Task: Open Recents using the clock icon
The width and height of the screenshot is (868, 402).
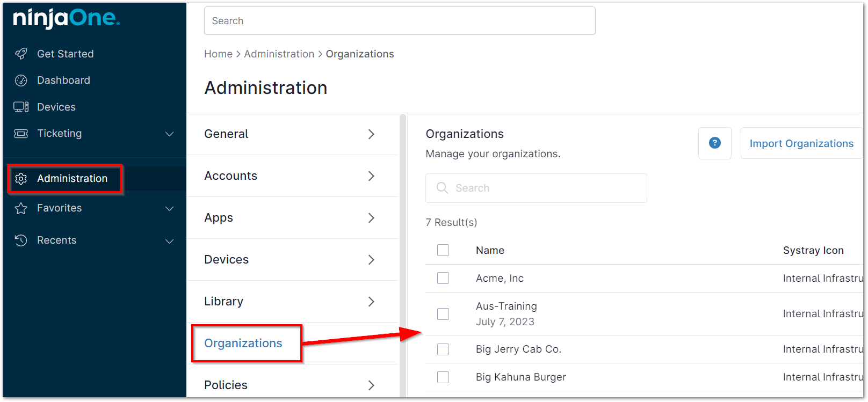Action: pyautogui.click(x=20, y=240)
